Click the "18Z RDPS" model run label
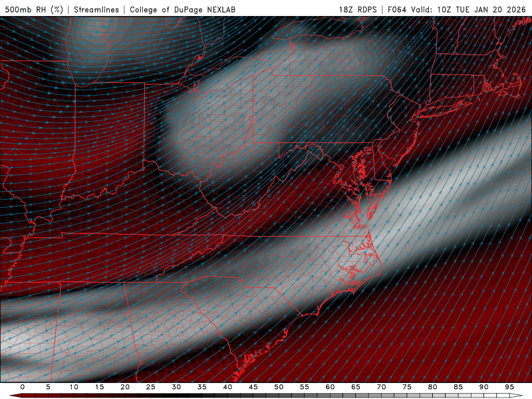Screen dimensions: 532x399 358,9
